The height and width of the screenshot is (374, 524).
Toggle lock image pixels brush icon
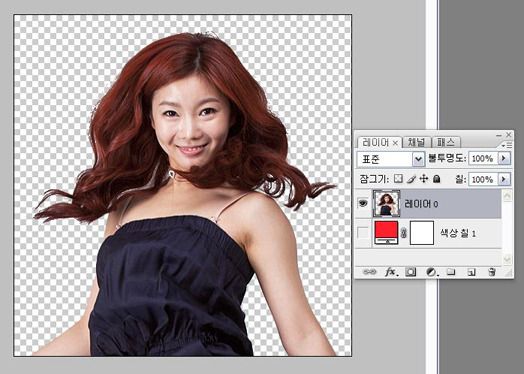411,179
